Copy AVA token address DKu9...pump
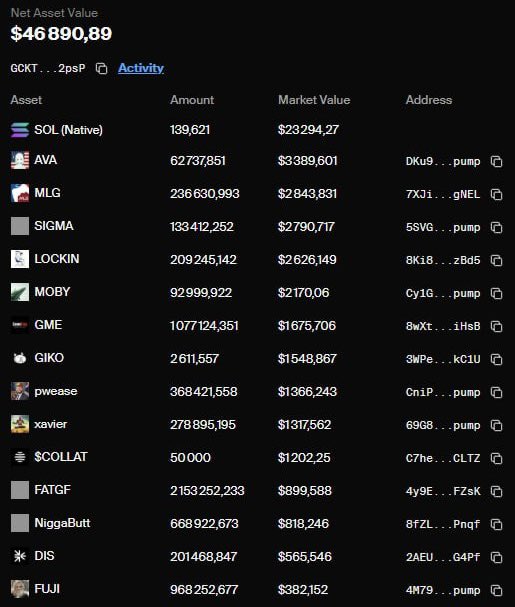The height and width of the screenshot is (607, 515). 496,161
